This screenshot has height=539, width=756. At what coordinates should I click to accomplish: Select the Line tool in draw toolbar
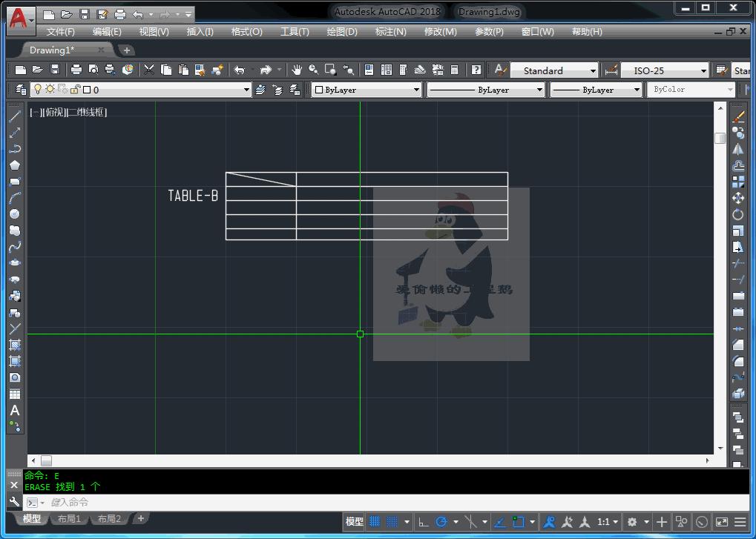(15, 116)
